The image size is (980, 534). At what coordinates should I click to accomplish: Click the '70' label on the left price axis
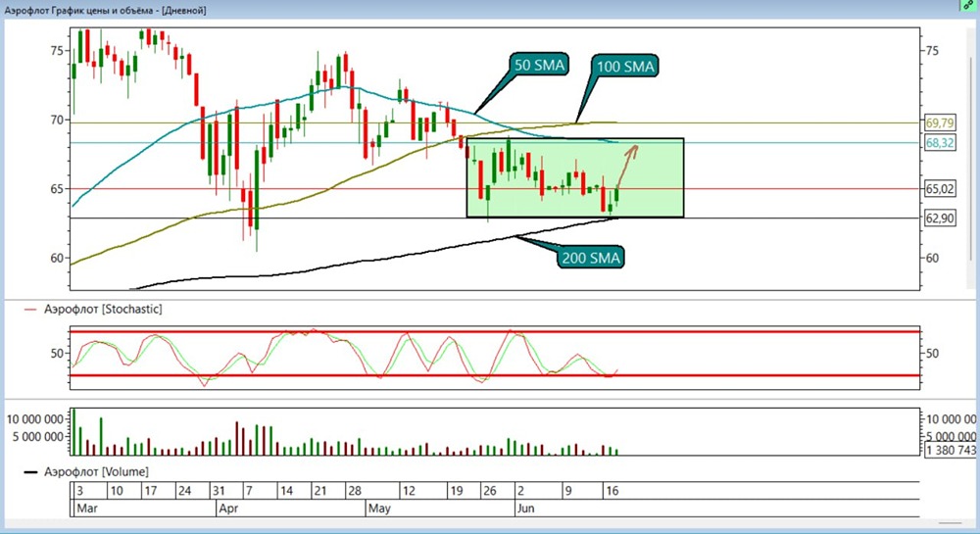pyautogui.click(x=57, y=120)
